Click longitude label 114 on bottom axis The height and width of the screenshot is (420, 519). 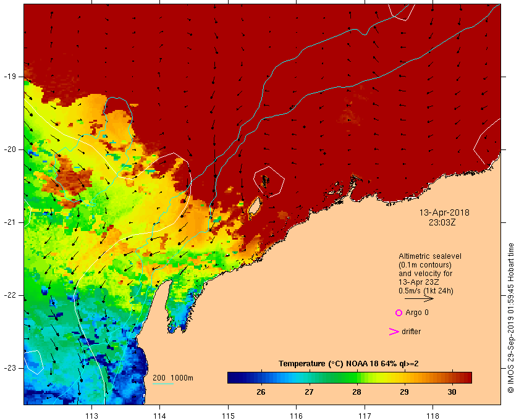(x=160, y=416)
